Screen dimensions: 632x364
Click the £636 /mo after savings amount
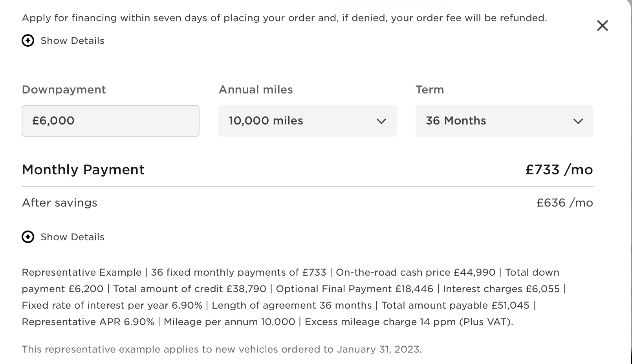(565, 203)
